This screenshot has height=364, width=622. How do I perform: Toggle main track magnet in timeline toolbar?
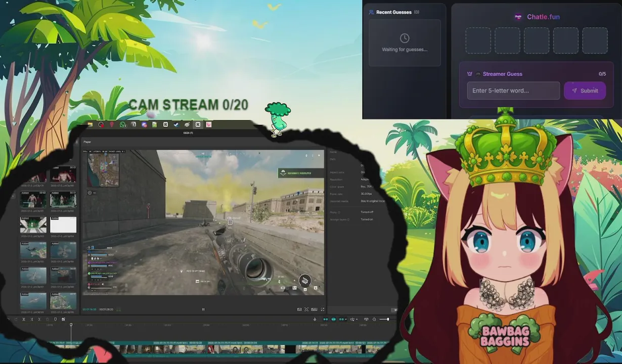(326, 320)
